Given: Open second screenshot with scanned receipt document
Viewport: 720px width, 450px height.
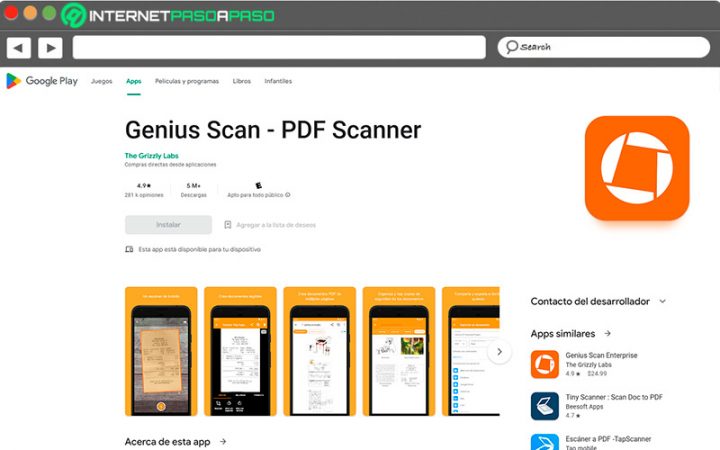Looking at the screenshot, I should coord(240,351).
